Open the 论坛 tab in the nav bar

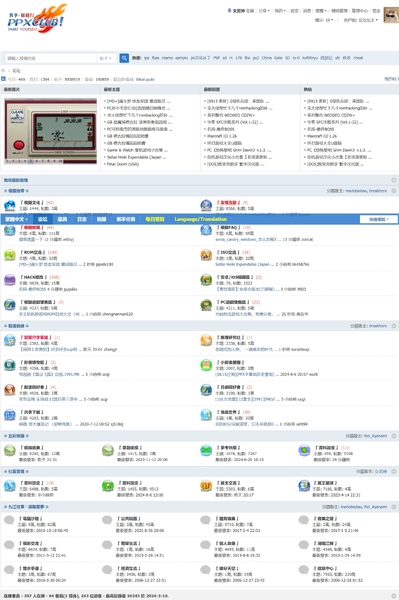42,219
